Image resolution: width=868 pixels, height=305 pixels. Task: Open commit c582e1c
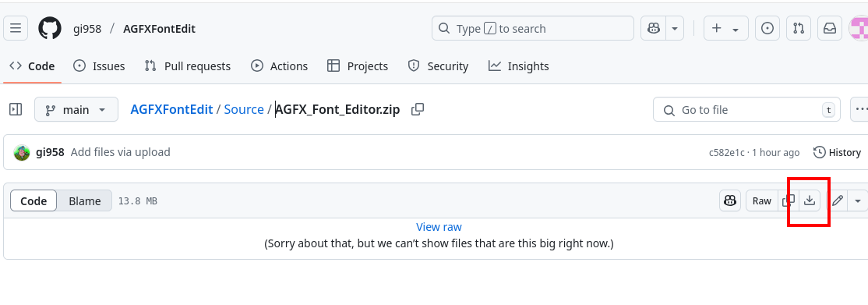[726, 153]
